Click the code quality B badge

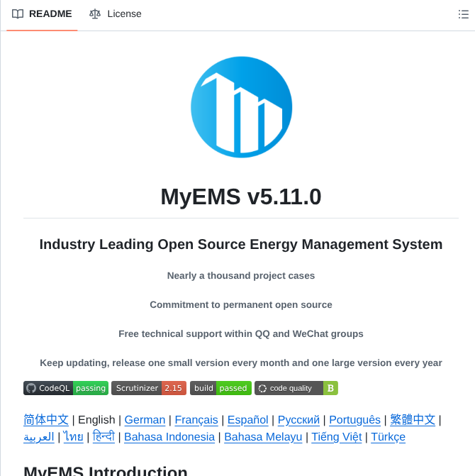click(x=296, y=388)
